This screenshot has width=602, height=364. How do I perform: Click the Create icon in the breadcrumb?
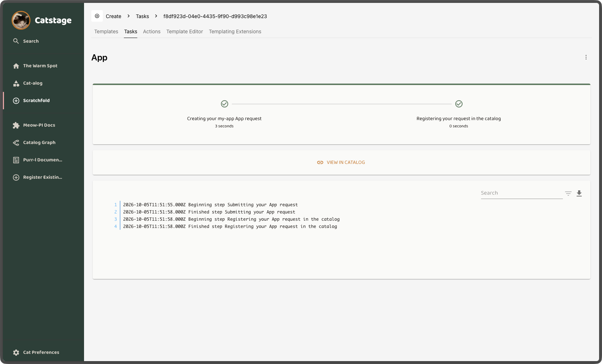pos(97,16)
